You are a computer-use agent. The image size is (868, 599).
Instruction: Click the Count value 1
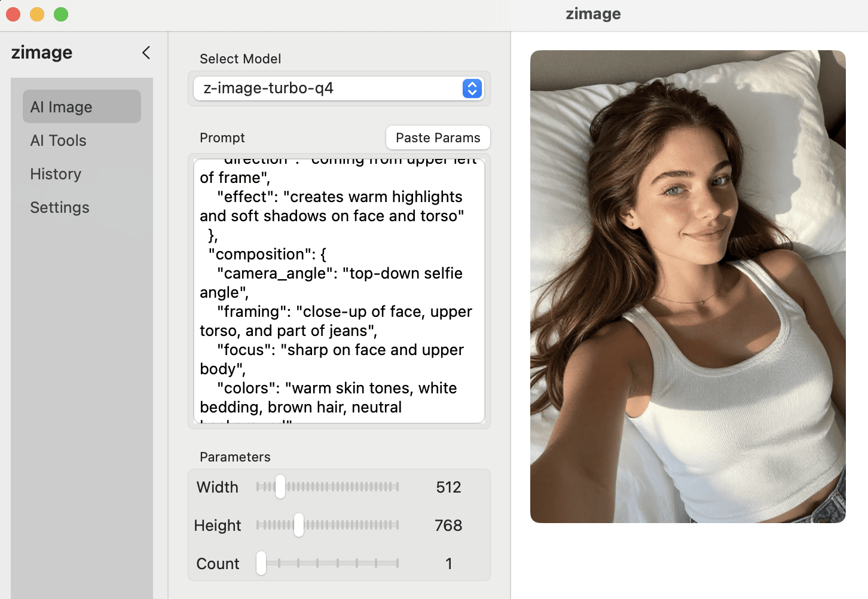point(448,564)
